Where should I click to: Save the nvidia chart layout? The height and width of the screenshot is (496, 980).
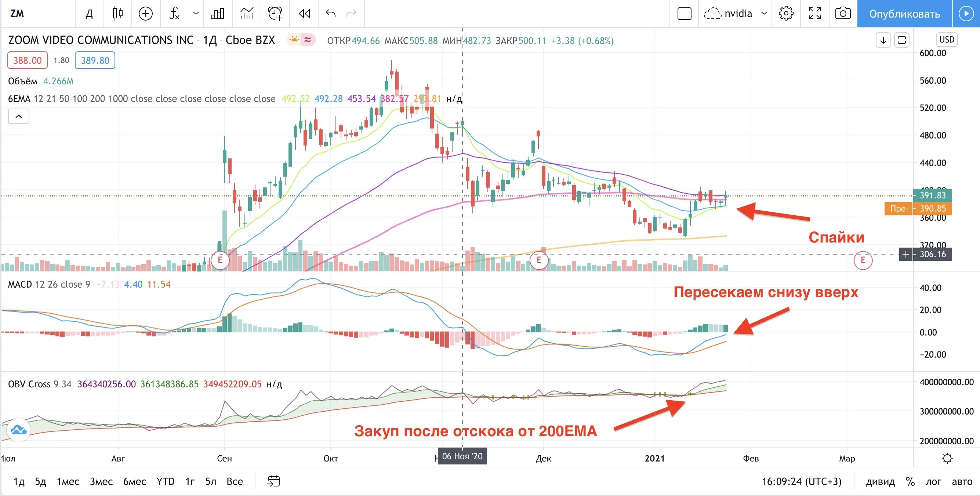728,14
